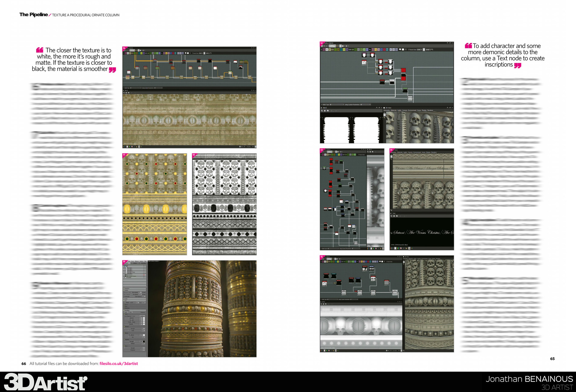Open the filesilo.co.uk/3dartist download link

118,364
